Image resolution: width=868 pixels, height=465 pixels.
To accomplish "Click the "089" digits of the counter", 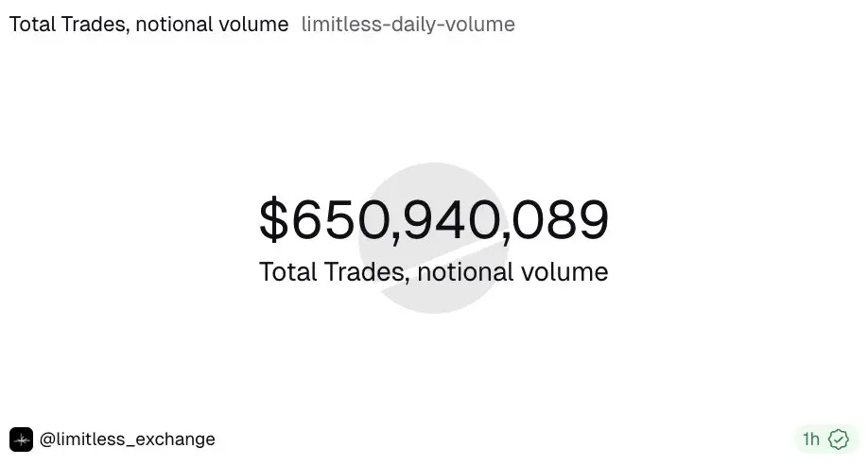I will [x=560, y=220].
